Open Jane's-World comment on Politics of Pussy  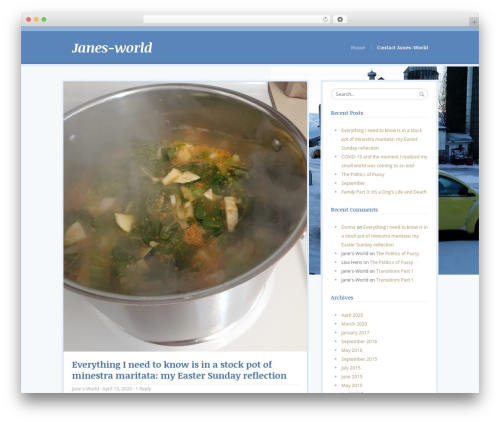point(397,253)
